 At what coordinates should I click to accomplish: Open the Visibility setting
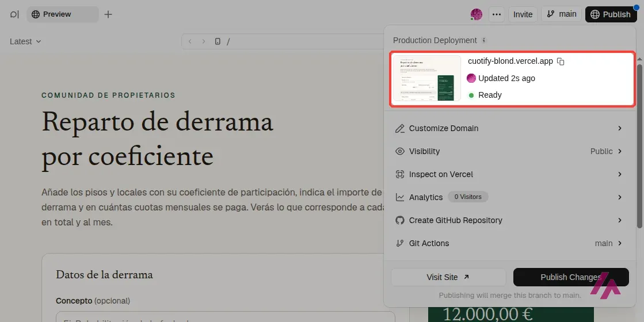(509, 151)
